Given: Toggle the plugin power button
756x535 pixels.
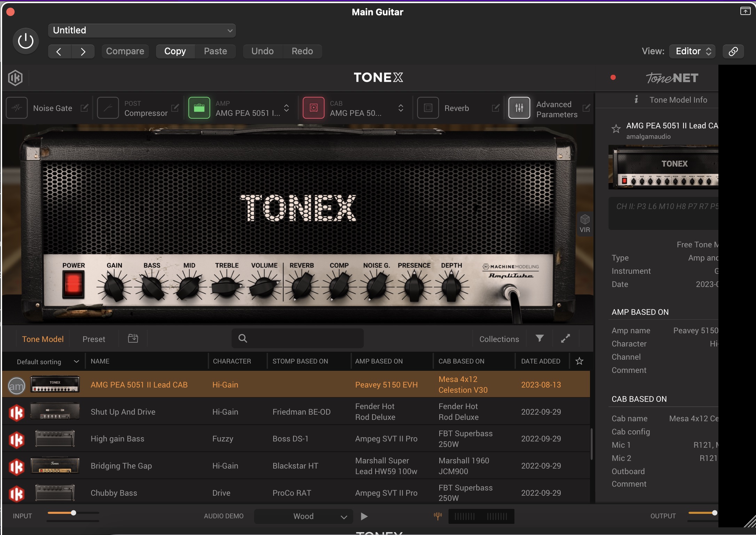Looking at the screenshot, I should tap(26, 41).
